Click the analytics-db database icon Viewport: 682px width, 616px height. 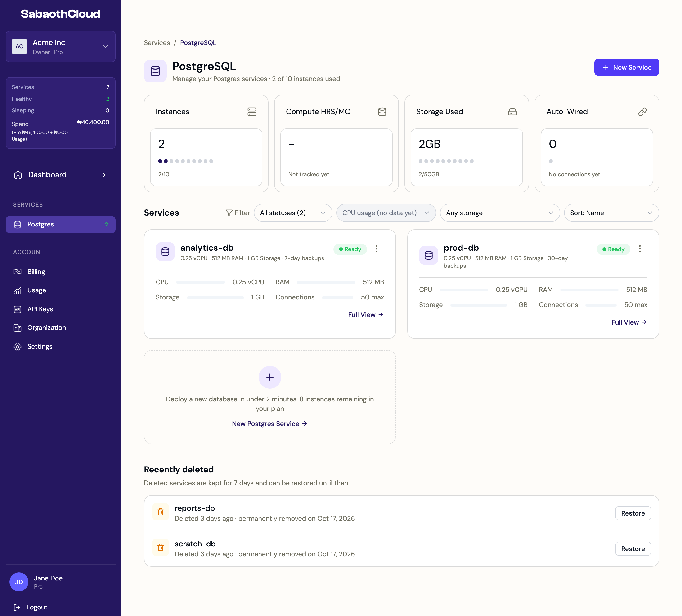[x=165, y=251]
